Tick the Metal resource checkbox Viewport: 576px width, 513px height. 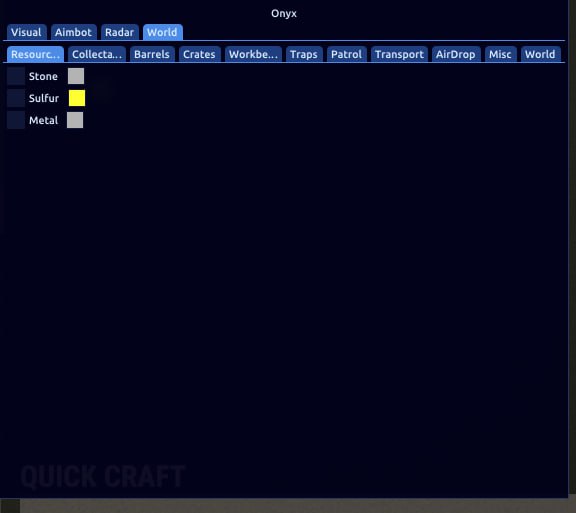pos(16,120)
